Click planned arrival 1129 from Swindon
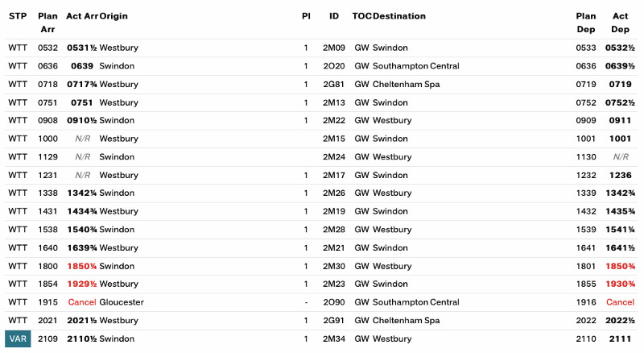This screenshot has width=644, height=353. 47,156
